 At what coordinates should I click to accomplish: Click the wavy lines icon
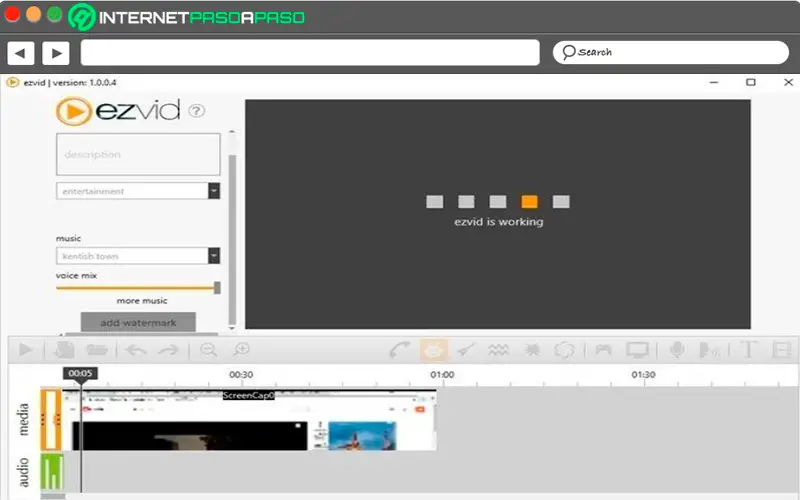tap(498, 350)
